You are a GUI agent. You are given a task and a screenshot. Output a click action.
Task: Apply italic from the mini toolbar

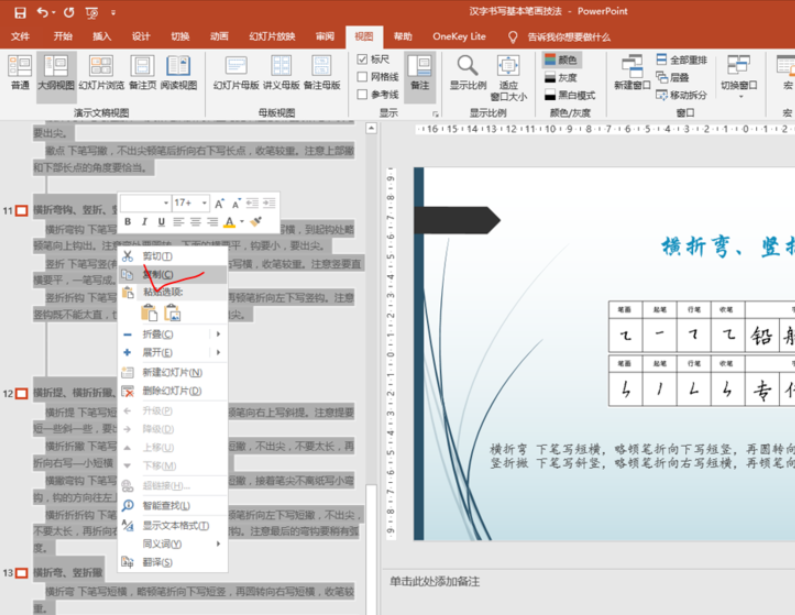coord(145,222)
